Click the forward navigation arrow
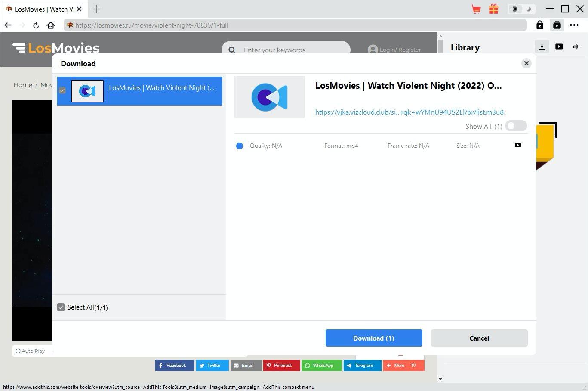The height and width of the screenshot is (391, 588). click(x=22, y=25)
